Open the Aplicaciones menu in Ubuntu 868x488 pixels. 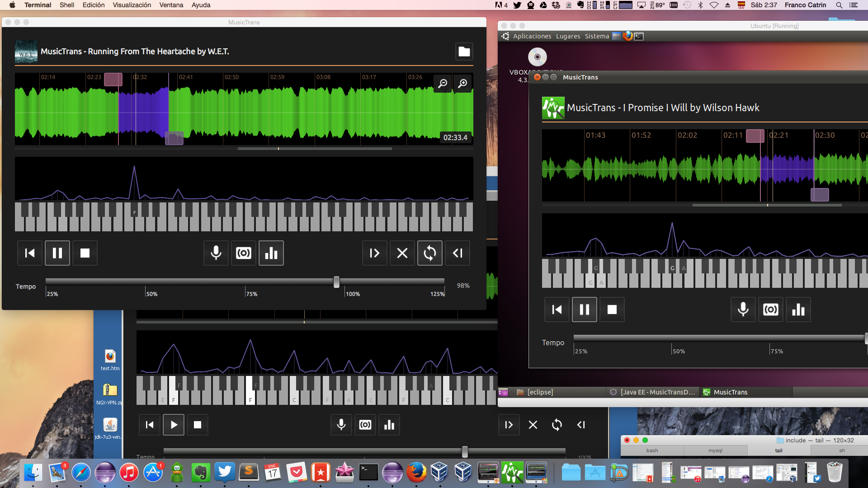532,36
